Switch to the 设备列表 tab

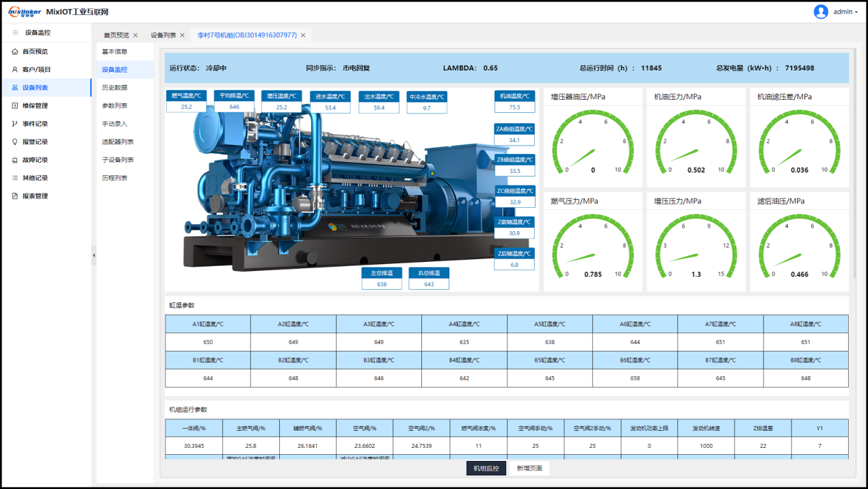(163, 35)
